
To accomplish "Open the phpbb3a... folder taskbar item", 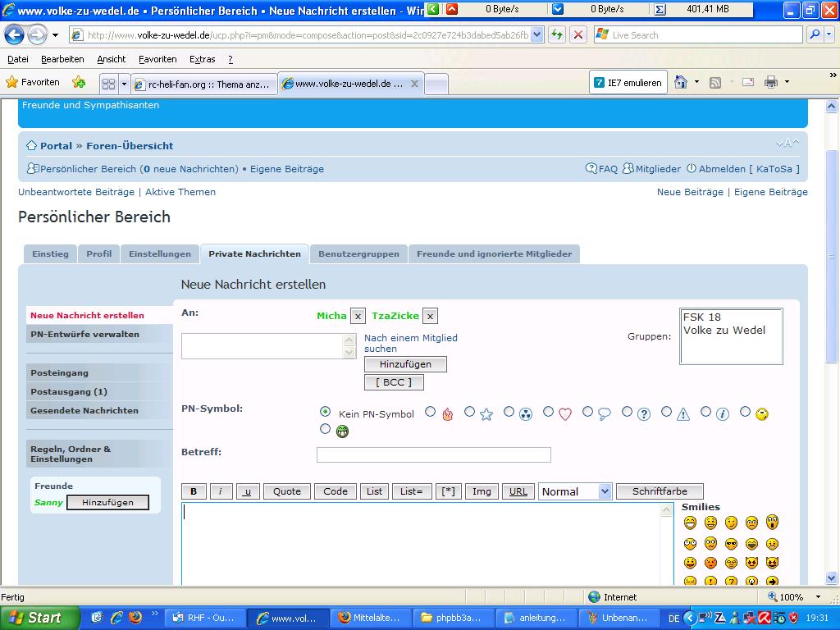I will tap(453, 618).
